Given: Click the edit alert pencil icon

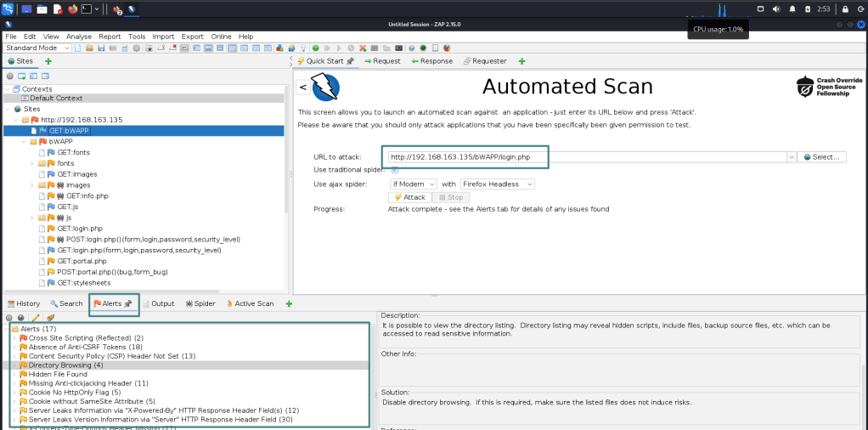Looking at the screenshot, I should click(36, 318).
